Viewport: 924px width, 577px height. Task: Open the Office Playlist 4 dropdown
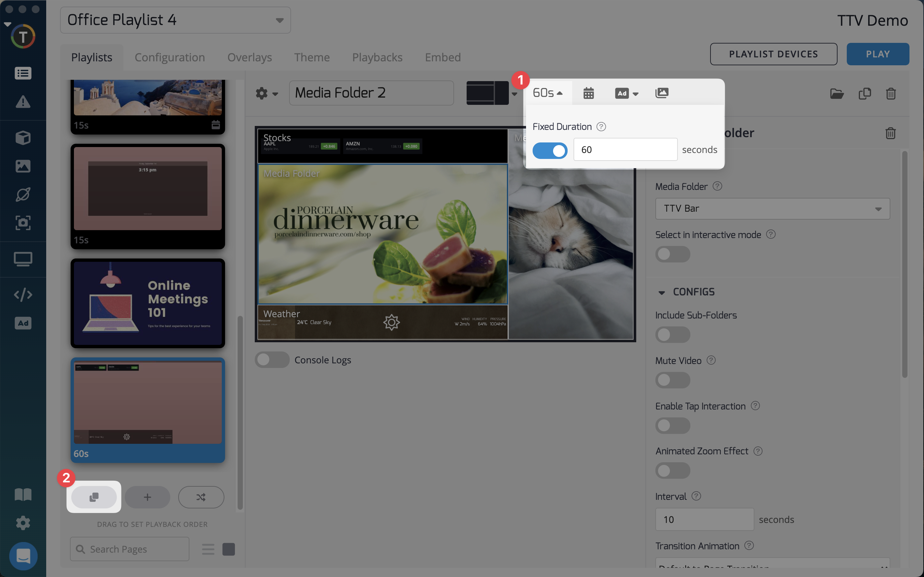(175, 20)
